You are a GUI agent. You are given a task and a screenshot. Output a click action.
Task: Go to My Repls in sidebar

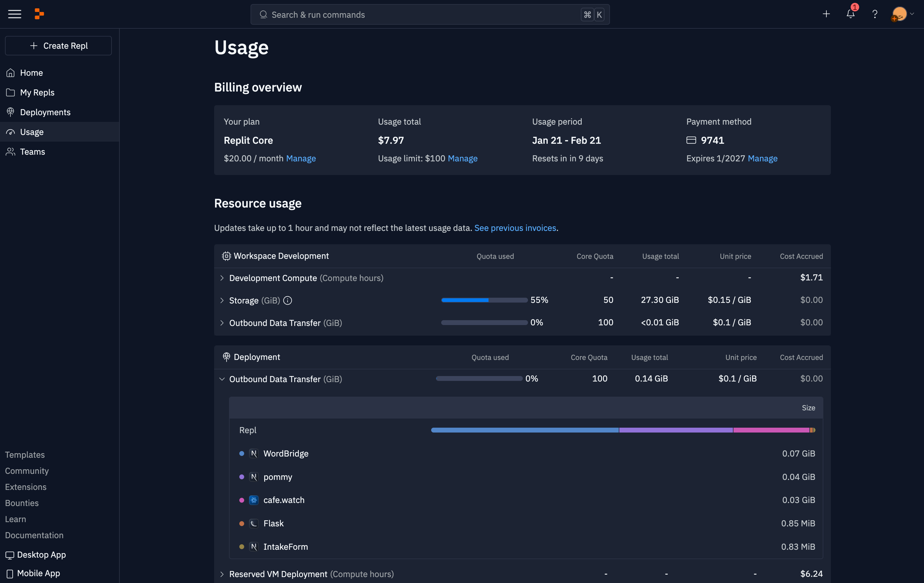pyautogui.click(x=37, y=92)
